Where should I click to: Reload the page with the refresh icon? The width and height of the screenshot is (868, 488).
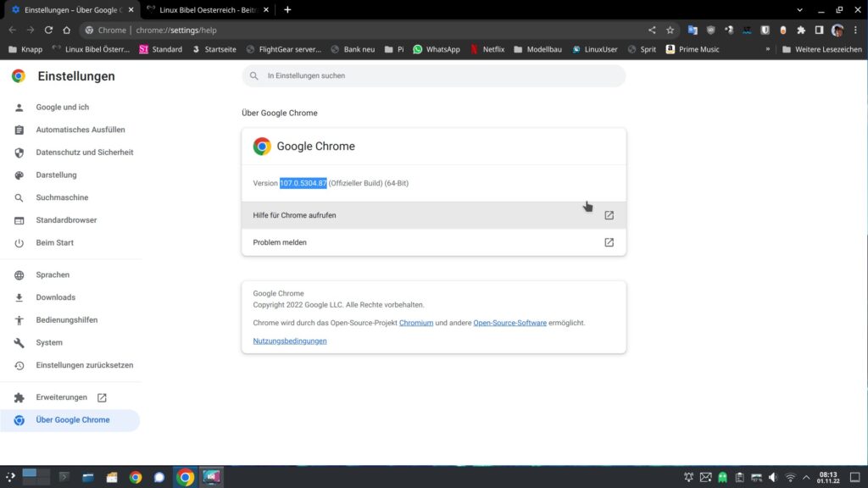[48, 30]
